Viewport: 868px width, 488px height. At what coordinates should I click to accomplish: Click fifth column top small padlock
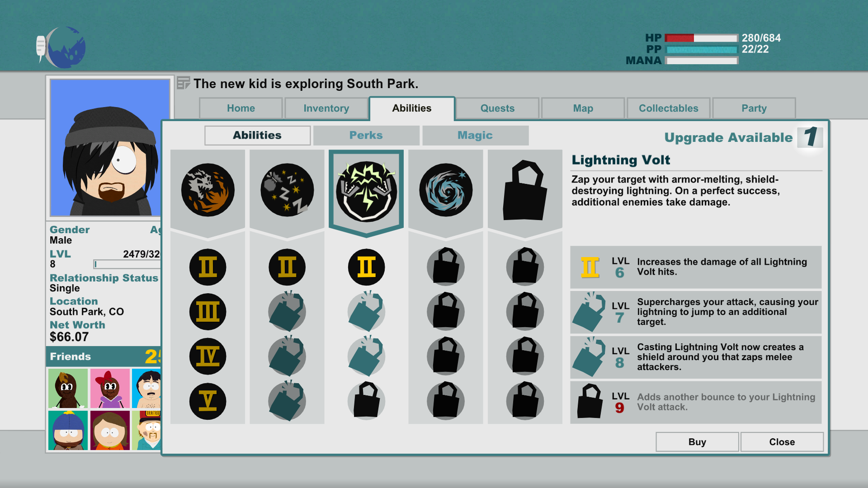point(525,266)
